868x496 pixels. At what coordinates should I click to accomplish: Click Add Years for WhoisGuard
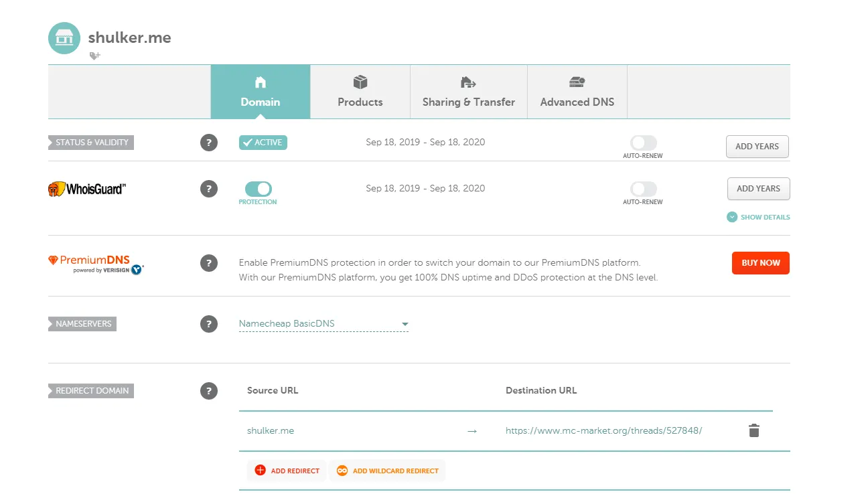click(x=759, y=189)
